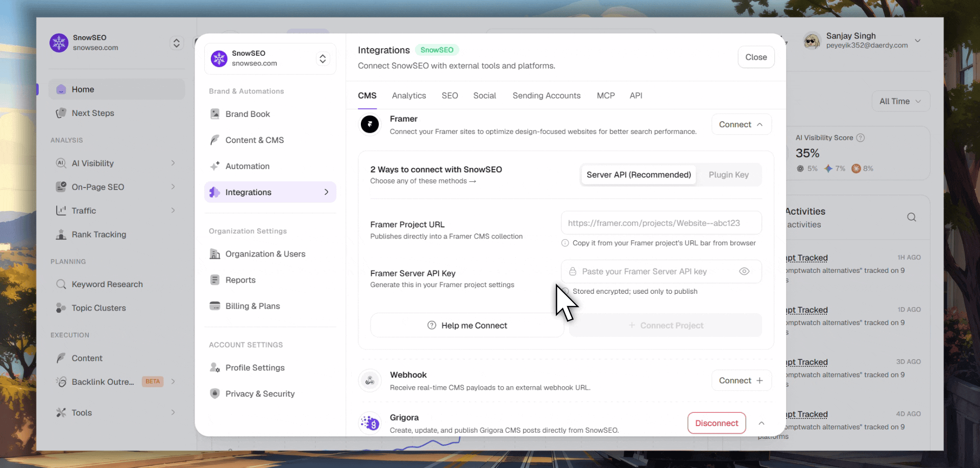Click the search icon in Activities panel
The width and height of the screenshot is (980, 468).
(912, 217)
